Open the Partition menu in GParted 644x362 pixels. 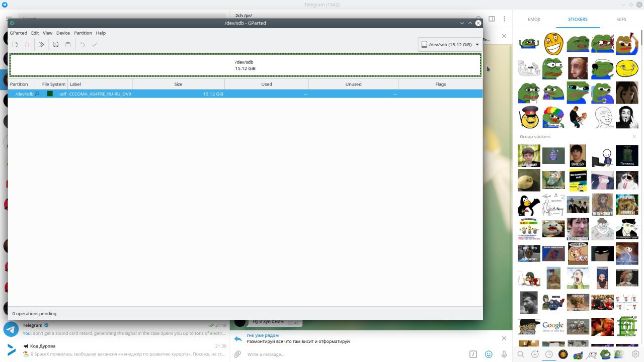point(83,33)
